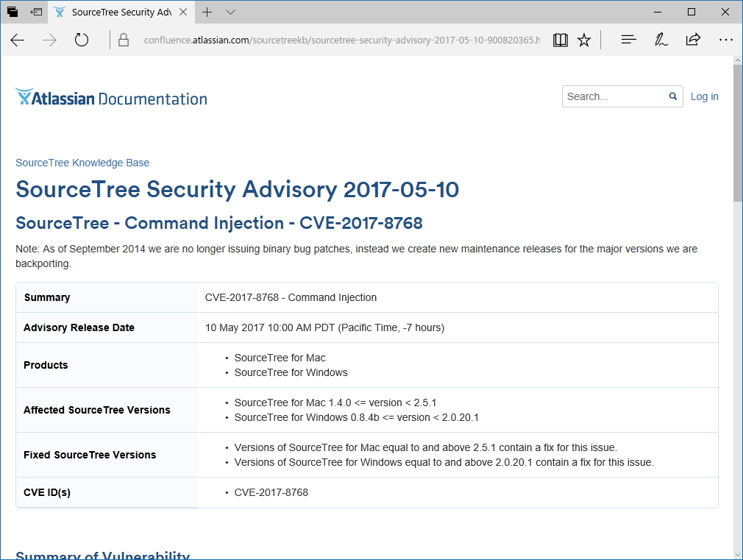Go forward with the forward arrow
The image size is (743, 560).
click(49, 40)
